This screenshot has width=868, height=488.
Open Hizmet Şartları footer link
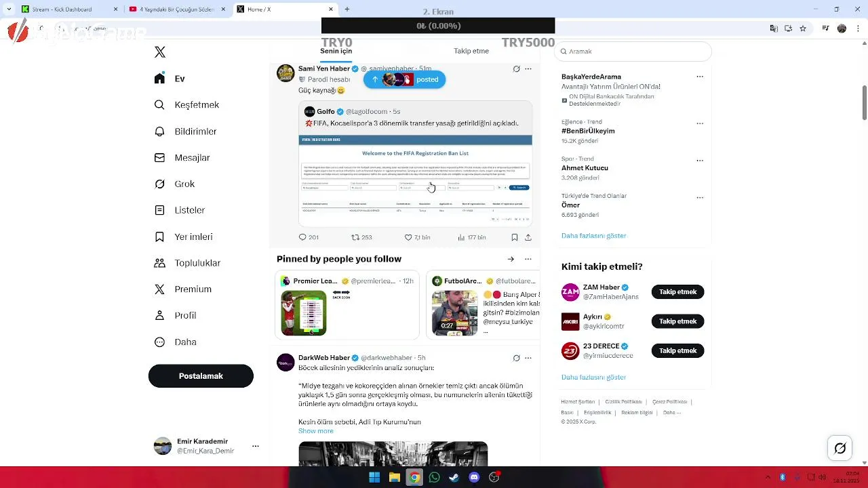pyautogui.click(x=578, y=402)
